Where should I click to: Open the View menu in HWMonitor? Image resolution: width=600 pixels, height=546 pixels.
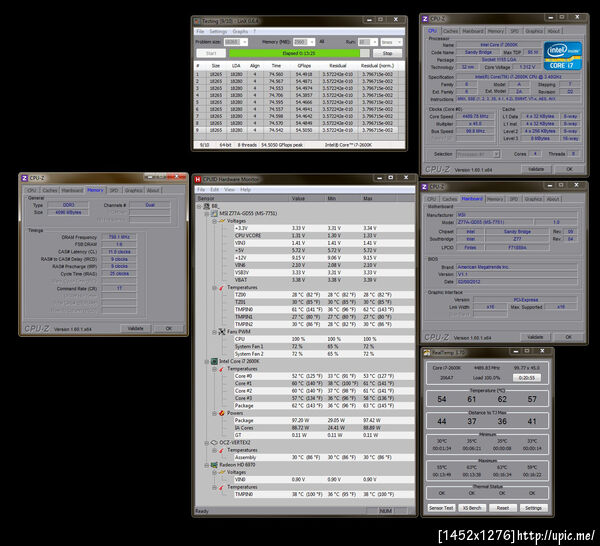[x=229, y=190]
